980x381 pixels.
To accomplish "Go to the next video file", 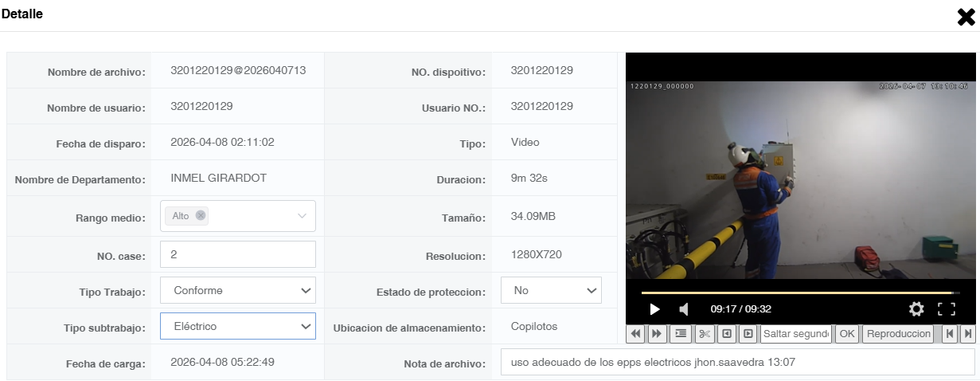I will pyautogui.click(x=968, y=334).
